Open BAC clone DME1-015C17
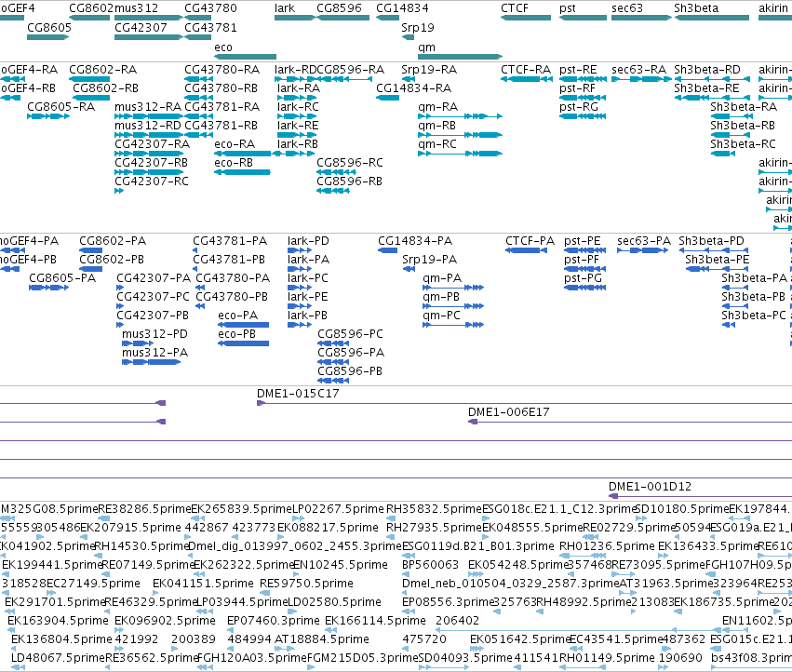Image resolution: width=792 pixels, height=672 pixels. [524, 403]
